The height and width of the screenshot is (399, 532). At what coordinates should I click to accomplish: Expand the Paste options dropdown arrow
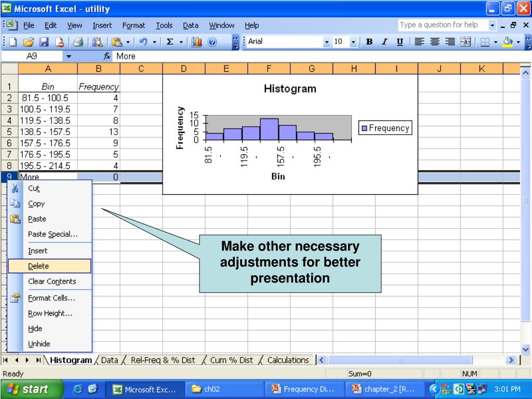point(128,42)
